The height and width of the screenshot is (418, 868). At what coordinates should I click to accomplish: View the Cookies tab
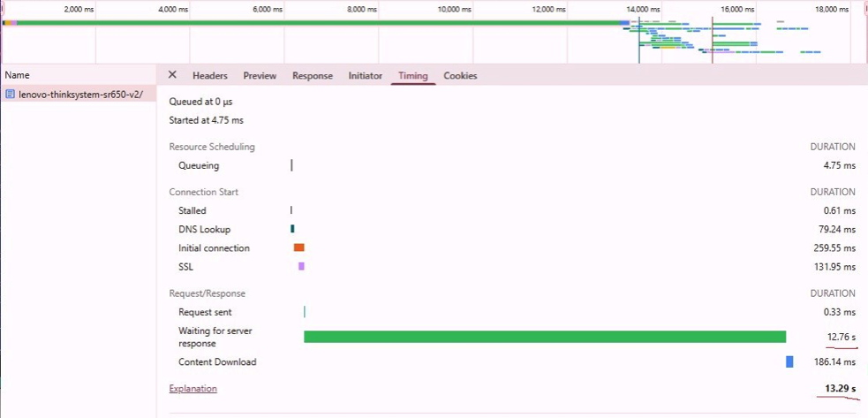tap(460, 76)
